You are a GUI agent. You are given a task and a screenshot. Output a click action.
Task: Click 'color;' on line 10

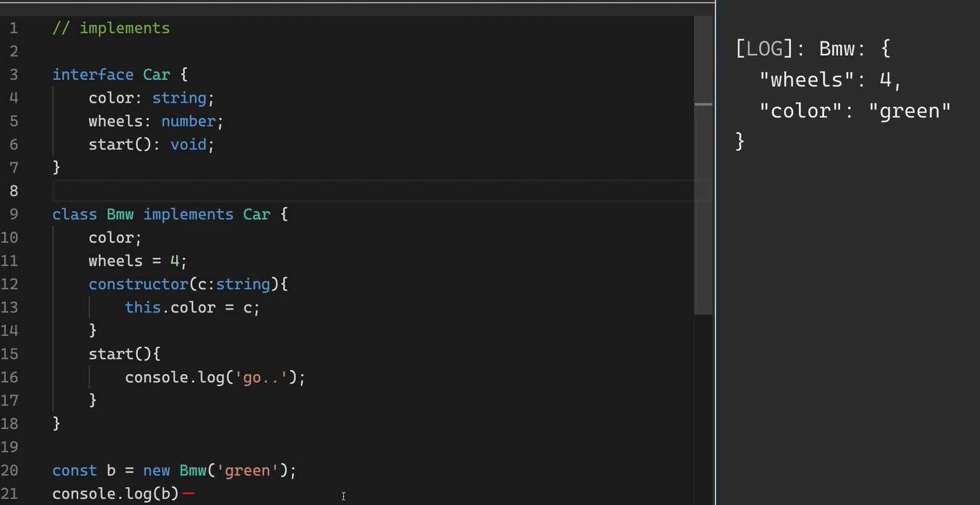point(115,238)
